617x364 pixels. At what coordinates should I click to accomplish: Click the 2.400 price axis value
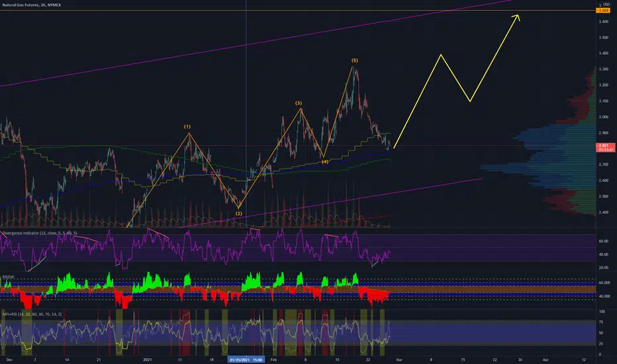[x=604, y=212]
